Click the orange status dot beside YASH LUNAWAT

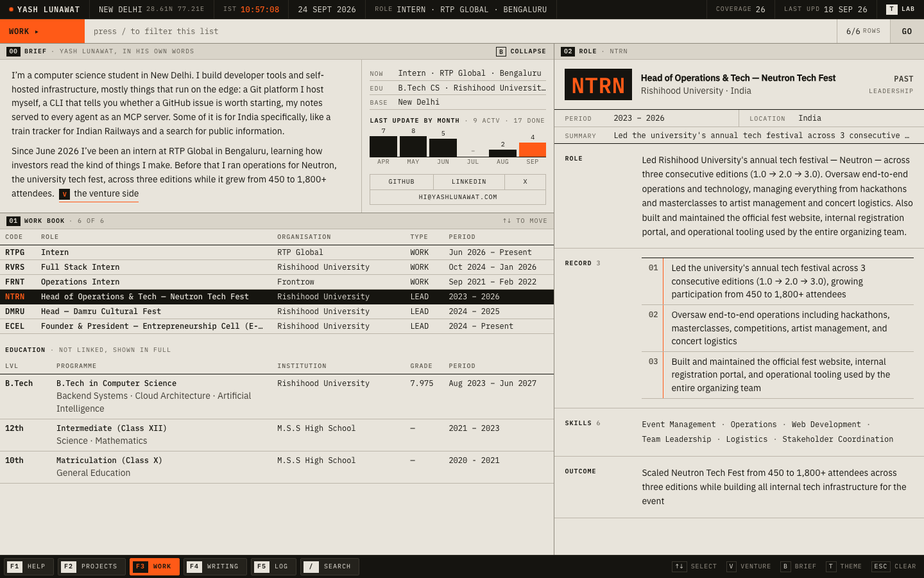11,10
